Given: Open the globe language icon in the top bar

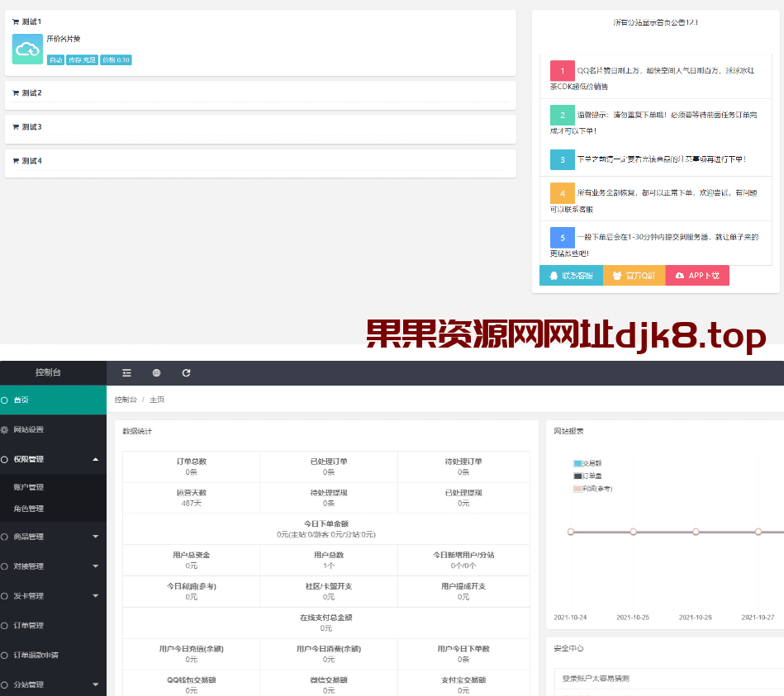Looking at the screenshot, I should click(x=156, y=373).
